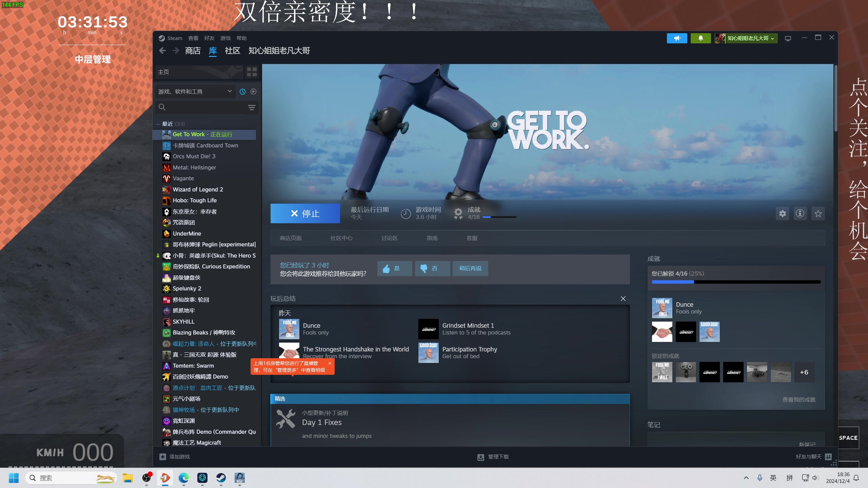This screenshot has width=868, height=488.
Task: Open 查看我的成就 link
Action: 799,400
